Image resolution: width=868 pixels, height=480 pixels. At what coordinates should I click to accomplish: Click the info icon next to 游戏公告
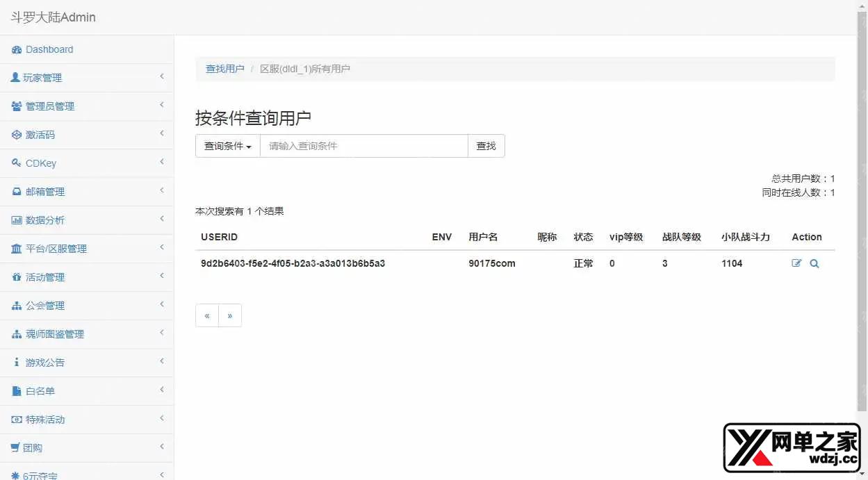[15, 362]
